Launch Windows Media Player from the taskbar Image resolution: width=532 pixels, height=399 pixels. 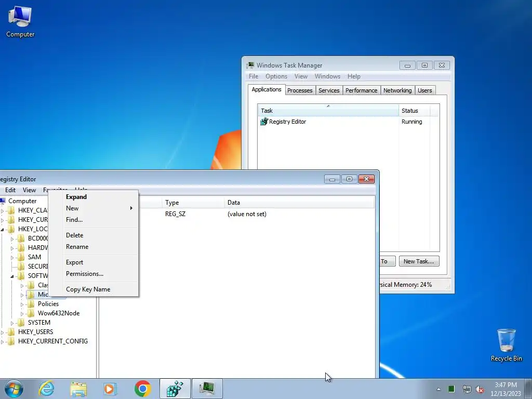click(x=110, y=389)
